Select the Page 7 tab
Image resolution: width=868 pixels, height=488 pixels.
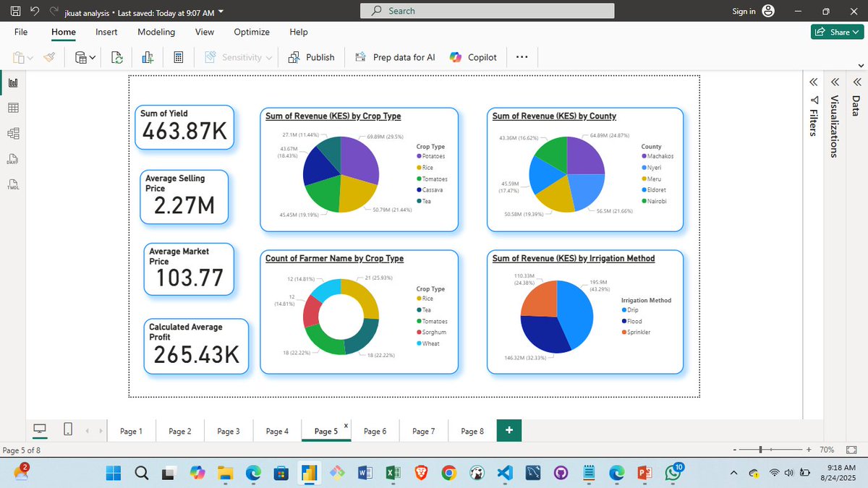click(423, 430)
